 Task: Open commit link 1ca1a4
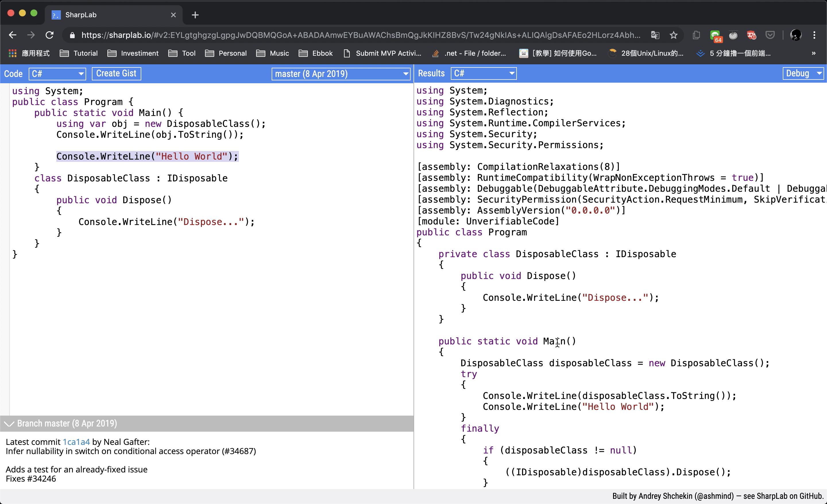click(x=76, y=442)
